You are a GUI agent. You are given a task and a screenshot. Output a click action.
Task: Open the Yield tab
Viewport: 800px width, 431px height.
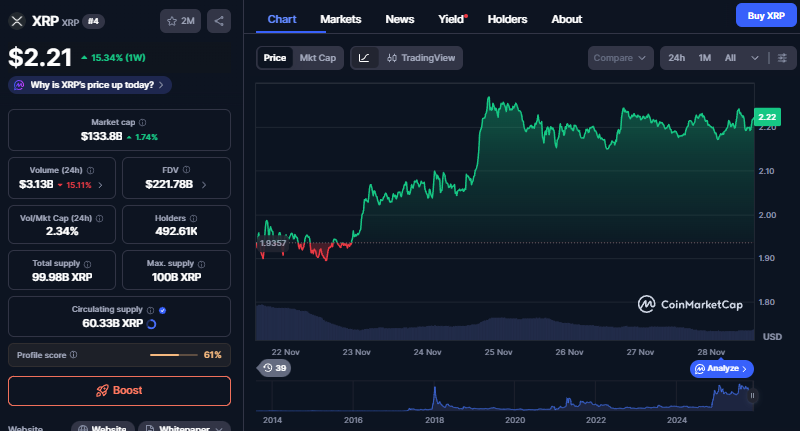[452, 19]
